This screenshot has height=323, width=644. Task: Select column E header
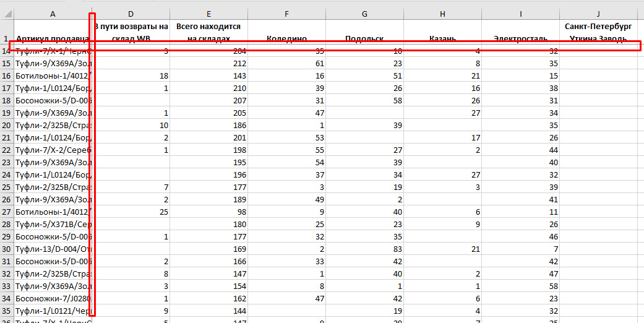208,14
